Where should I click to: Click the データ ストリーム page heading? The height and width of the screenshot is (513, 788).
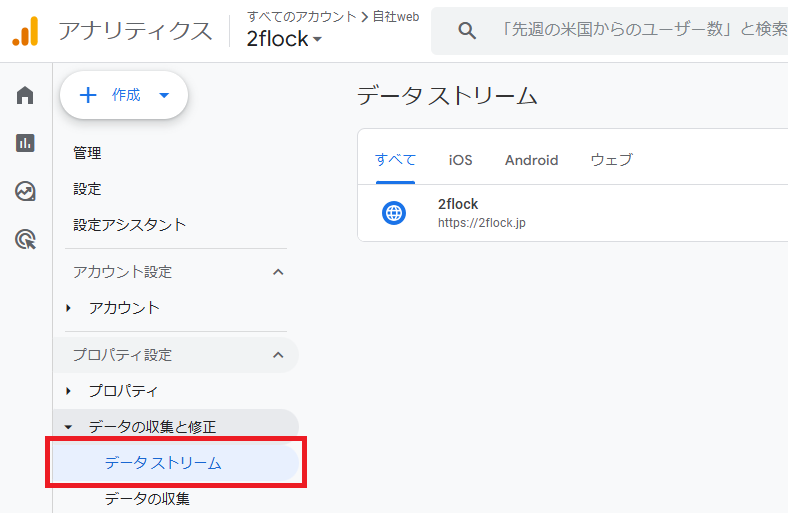pos(447,95)
